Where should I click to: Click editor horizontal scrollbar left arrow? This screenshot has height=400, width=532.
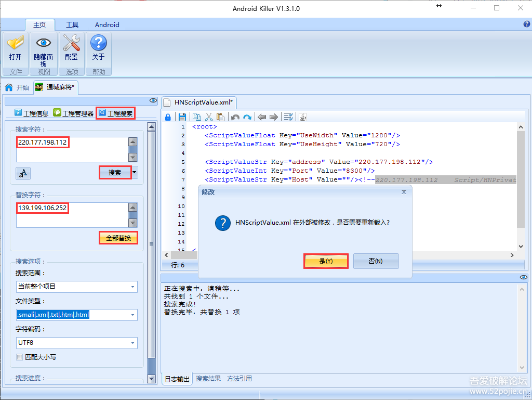pos(166,255)
